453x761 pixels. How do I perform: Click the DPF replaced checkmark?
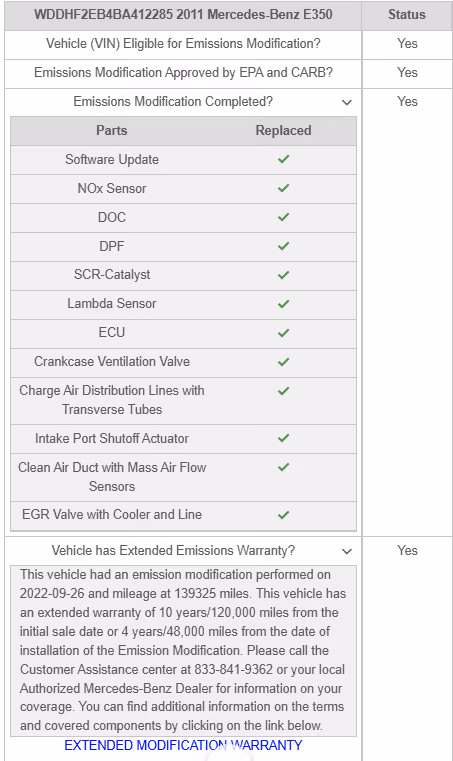click(284, 246)
